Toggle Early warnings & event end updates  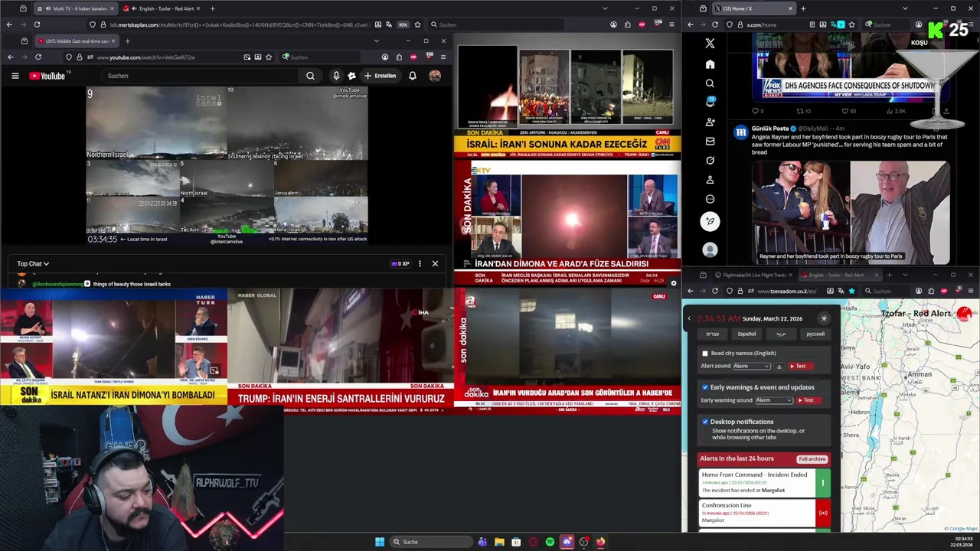pos(705,387)
